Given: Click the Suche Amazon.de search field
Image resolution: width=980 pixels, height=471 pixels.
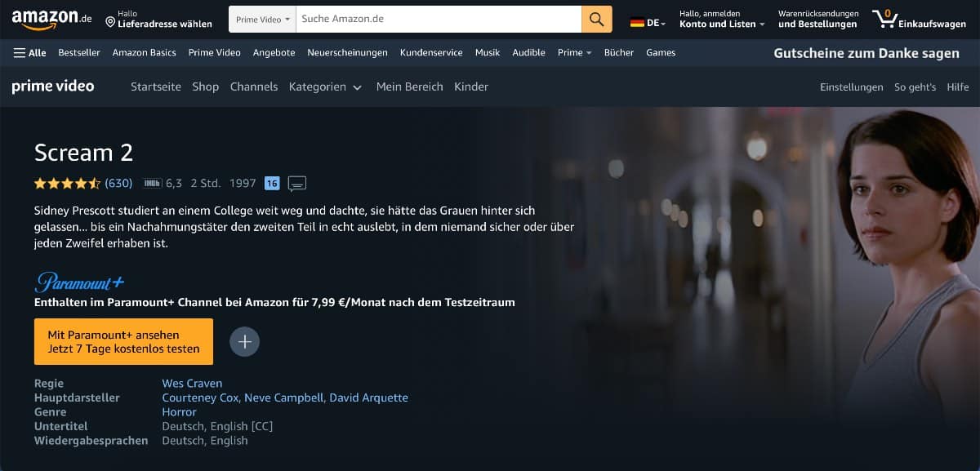Looking at the screenshot, I should coord(439,19).
